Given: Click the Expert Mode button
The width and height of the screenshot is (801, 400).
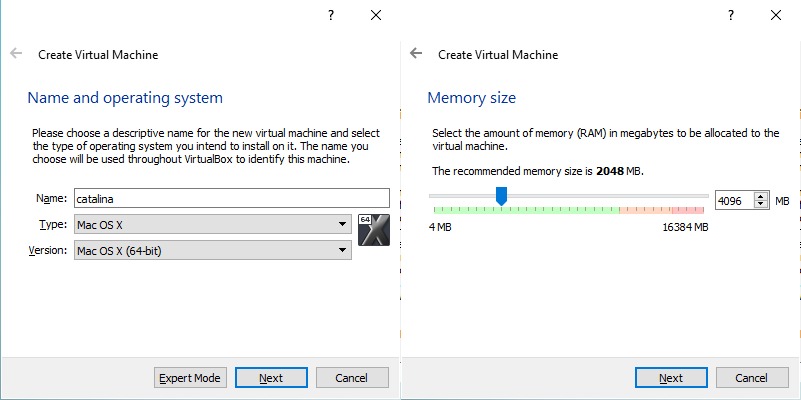Looking at the screenshot, I should 190,378.
